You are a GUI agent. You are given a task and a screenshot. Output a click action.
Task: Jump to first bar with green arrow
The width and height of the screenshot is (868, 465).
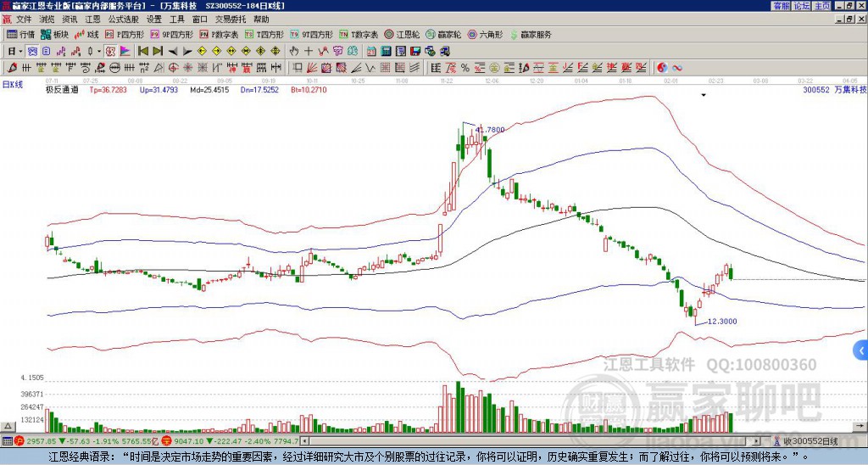click(142, 52)
